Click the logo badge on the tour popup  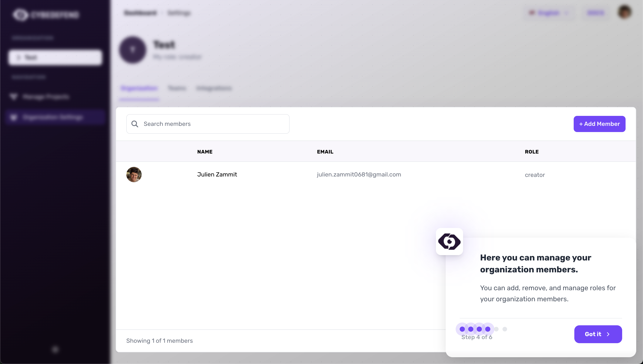tap(449, 242)
